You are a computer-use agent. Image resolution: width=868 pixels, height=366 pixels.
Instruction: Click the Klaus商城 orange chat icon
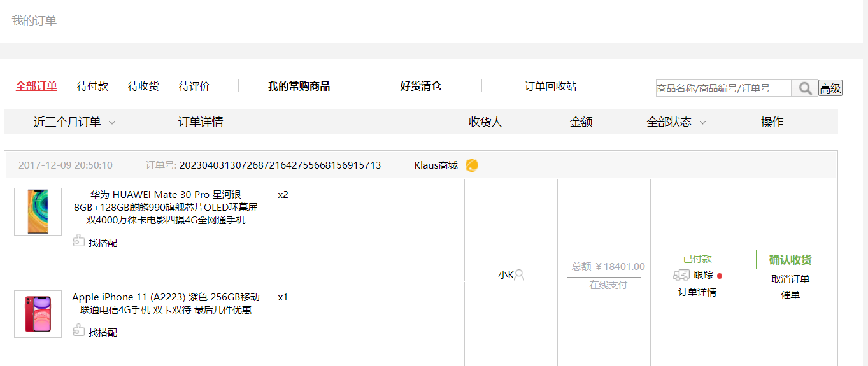tap(472, 165)
